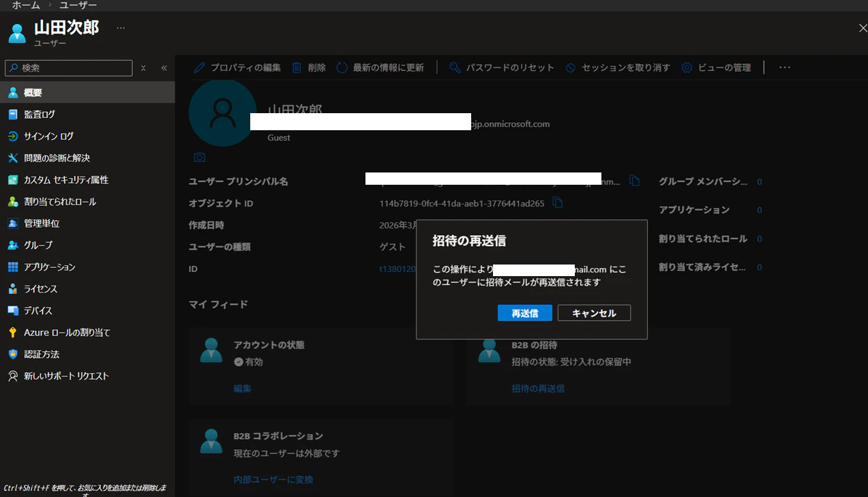Click the アプリケーション grid icon in the sidebar
Screen dimensions: 868x497
point(13,267)
